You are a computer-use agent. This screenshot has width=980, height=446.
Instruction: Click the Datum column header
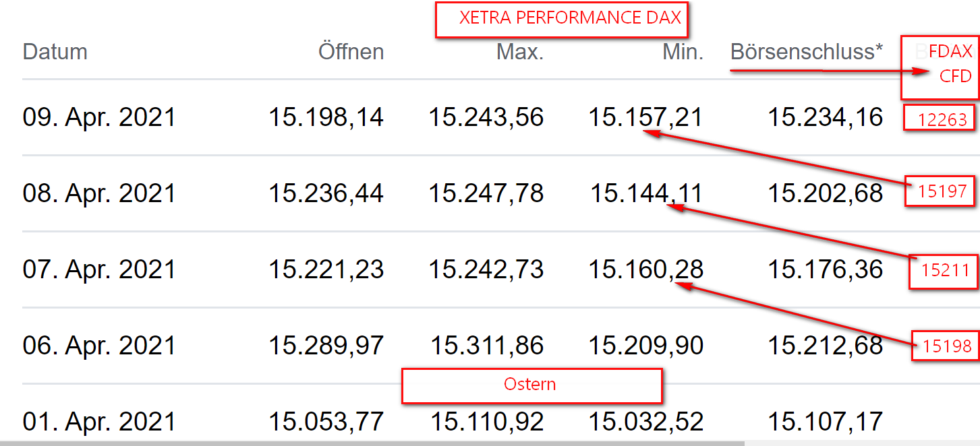(55, 52)
